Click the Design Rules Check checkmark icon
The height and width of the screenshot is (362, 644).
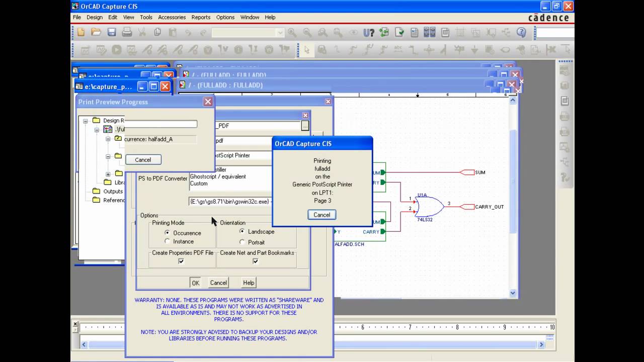click(x=399, y=32)
